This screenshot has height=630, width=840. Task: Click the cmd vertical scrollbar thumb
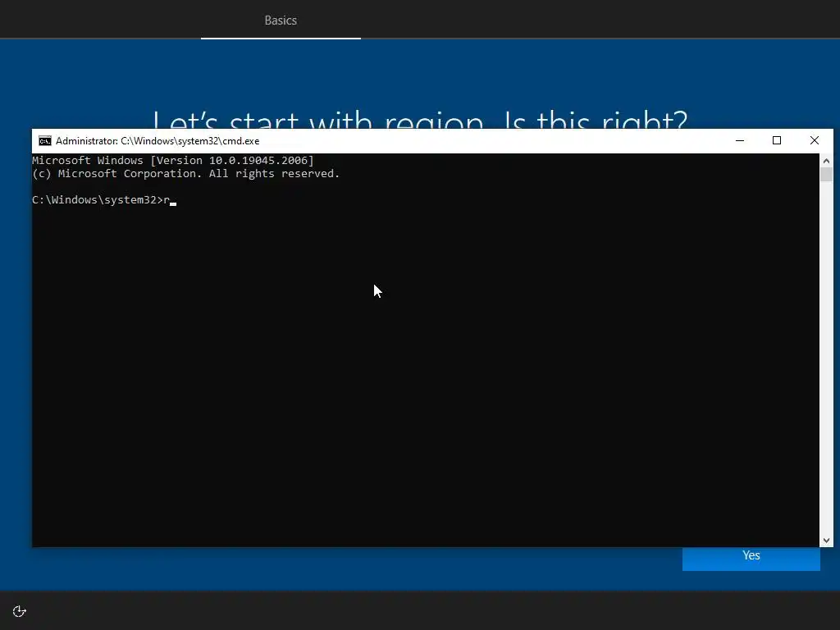click(826, 175)
